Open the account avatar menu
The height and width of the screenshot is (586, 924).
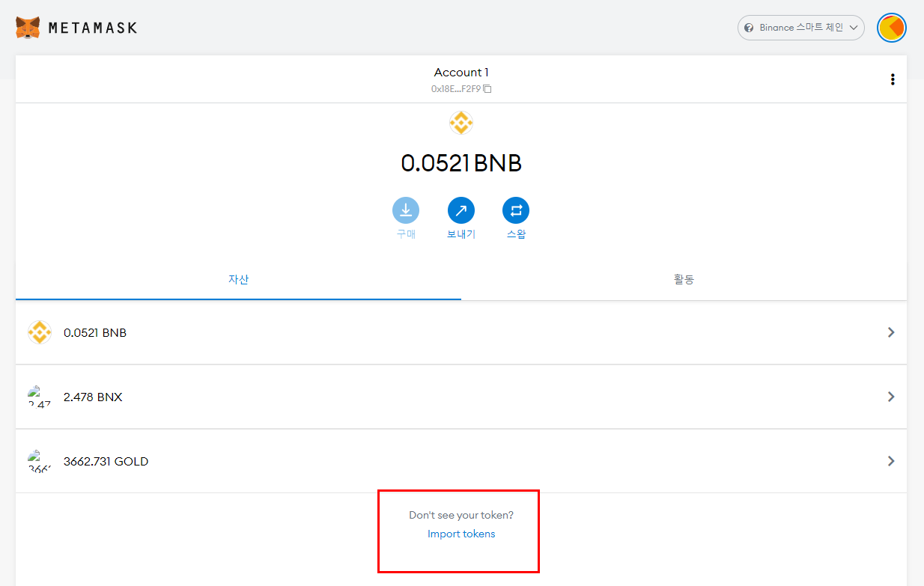892,28
